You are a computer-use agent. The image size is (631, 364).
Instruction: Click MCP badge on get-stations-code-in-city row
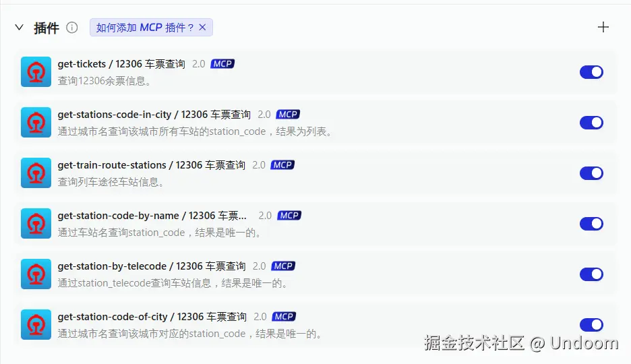pyautogui.click(x=288, y=115)
